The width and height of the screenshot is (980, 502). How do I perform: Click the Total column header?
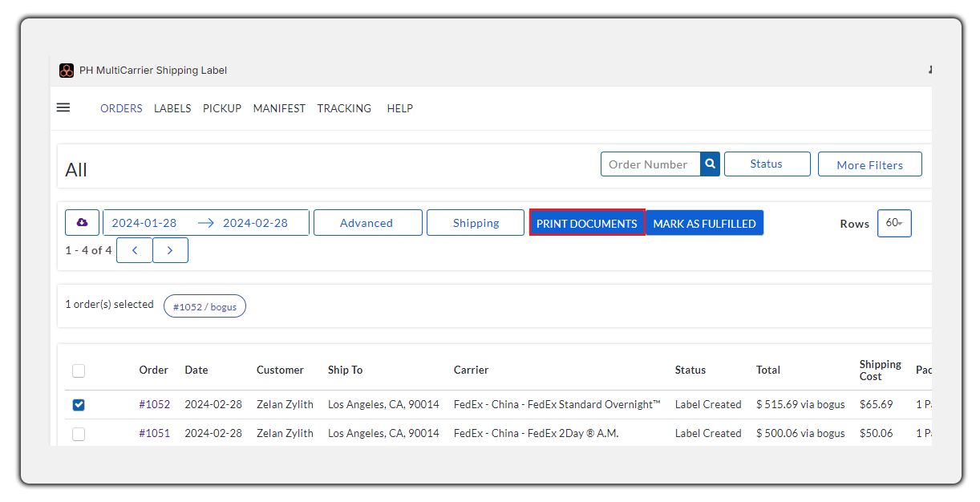(768, 370)
